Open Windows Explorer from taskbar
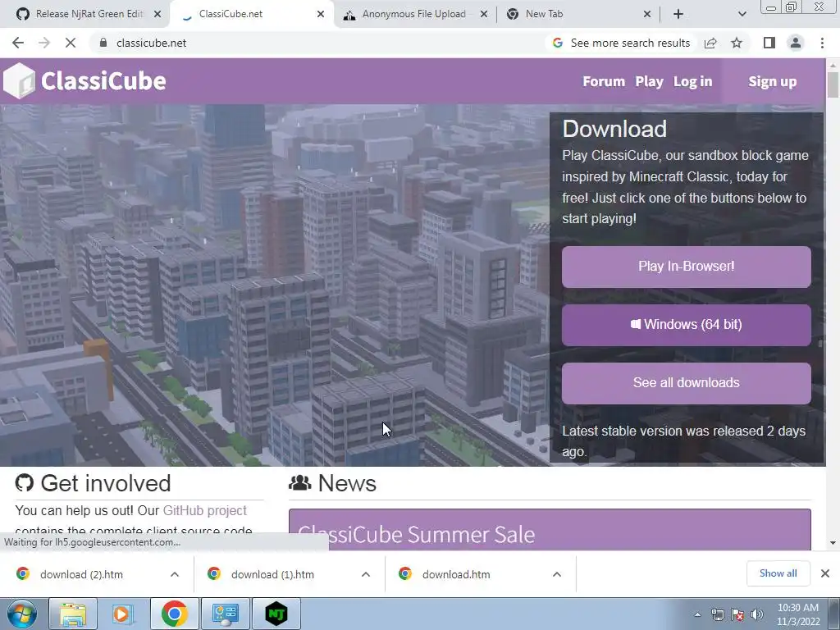Image resolution: width=840 pixels, height=630 pixels. [73, 614]
